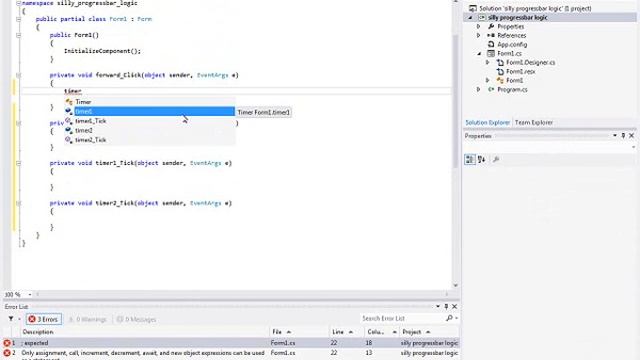Toggle Alphabetical sort in Properties panel
The height and width of the screenshot is (360, 640).
pyautogui.click(x=482, y=160)
